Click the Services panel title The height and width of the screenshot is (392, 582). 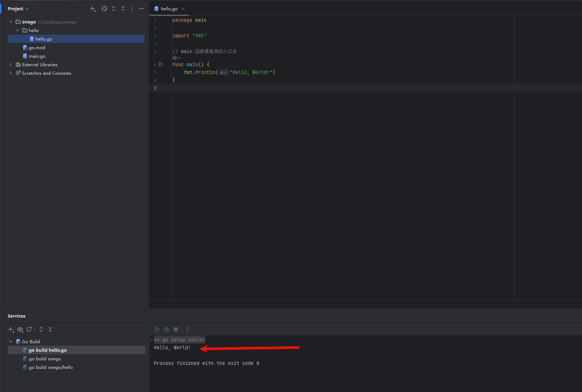tap(17, 316)
